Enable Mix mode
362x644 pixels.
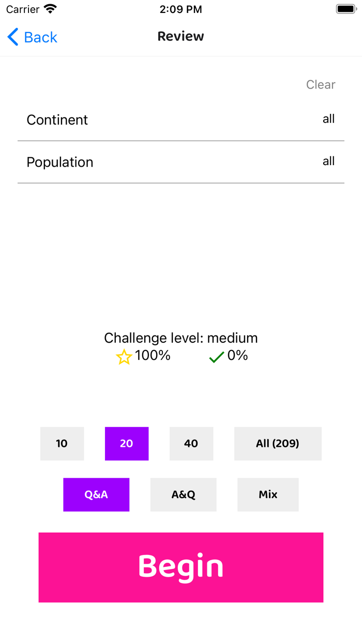click(268, 494)
